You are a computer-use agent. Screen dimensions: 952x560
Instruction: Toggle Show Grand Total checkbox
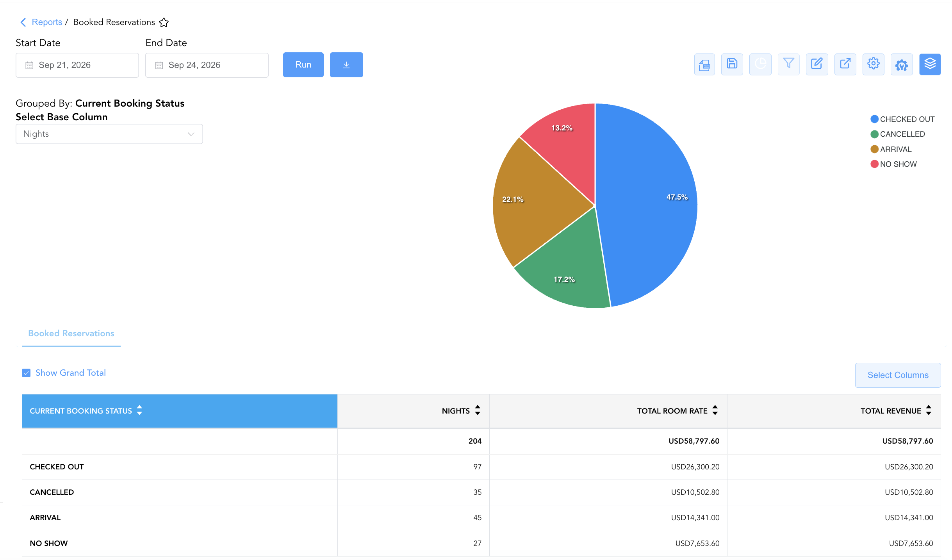pos(26,373)
